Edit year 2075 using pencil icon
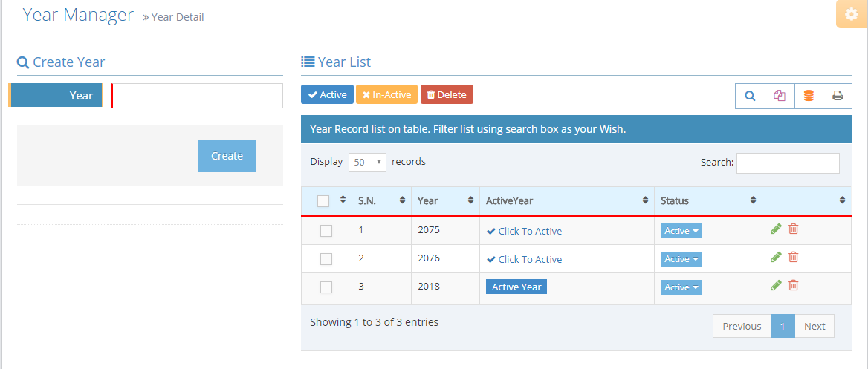 click(x=776, y=229)
